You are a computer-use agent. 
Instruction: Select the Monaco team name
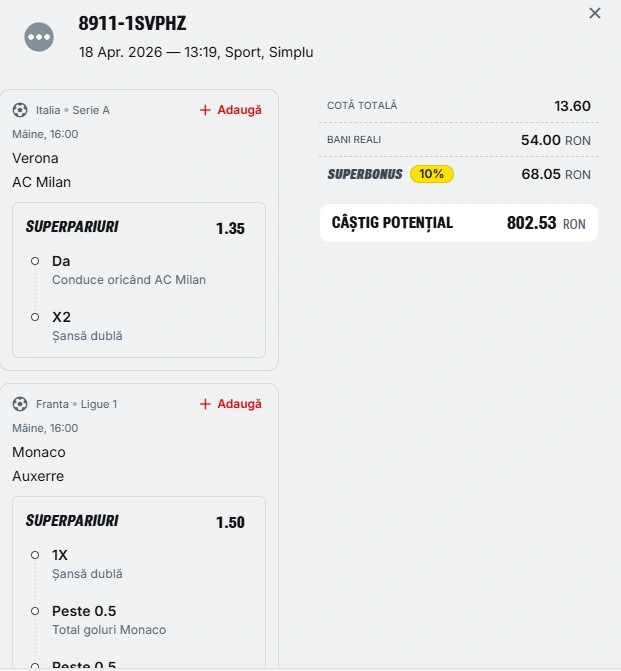[39, 452]
